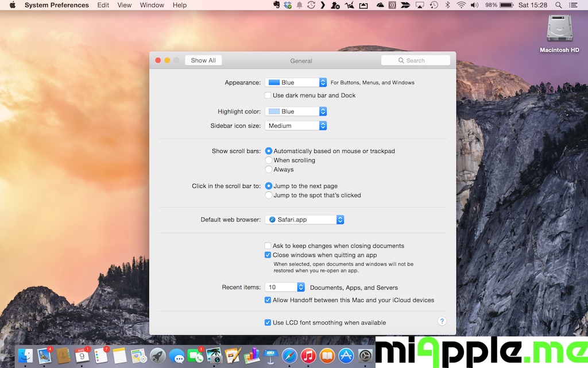Uncheck Use LCD font smoothing when available
Screen dimensions: 588x368
pos(268,323)
